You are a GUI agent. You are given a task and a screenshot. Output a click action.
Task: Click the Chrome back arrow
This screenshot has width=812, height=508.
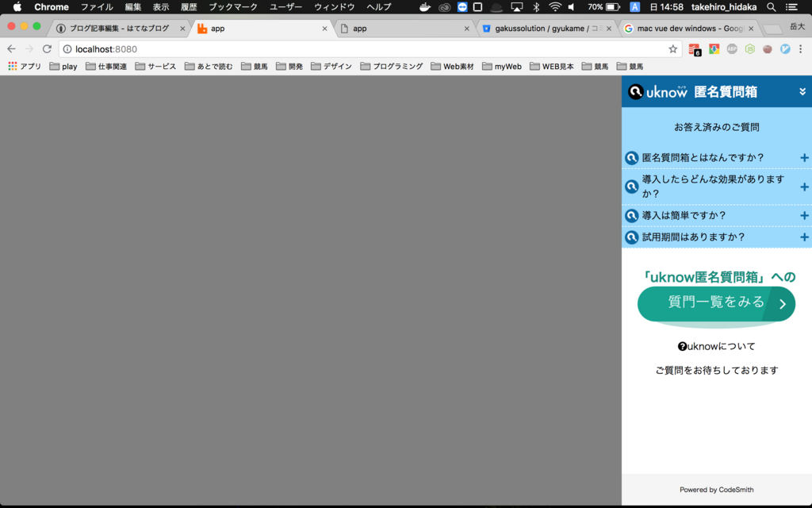[11, 48]
